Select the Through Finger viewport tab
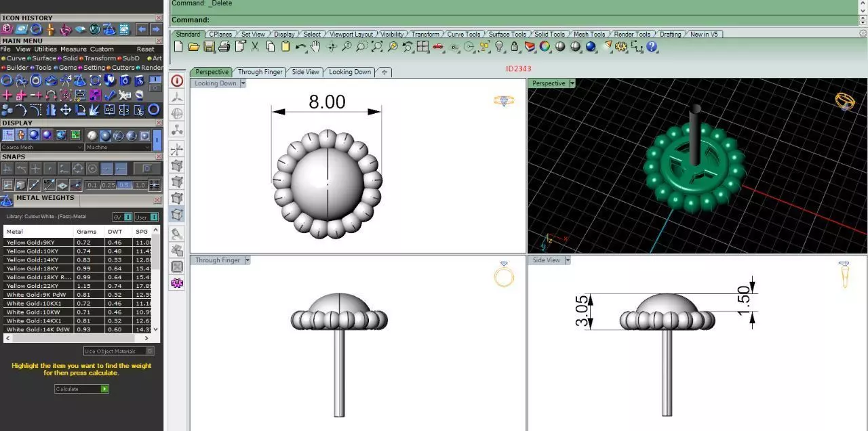 click(260, 72)
